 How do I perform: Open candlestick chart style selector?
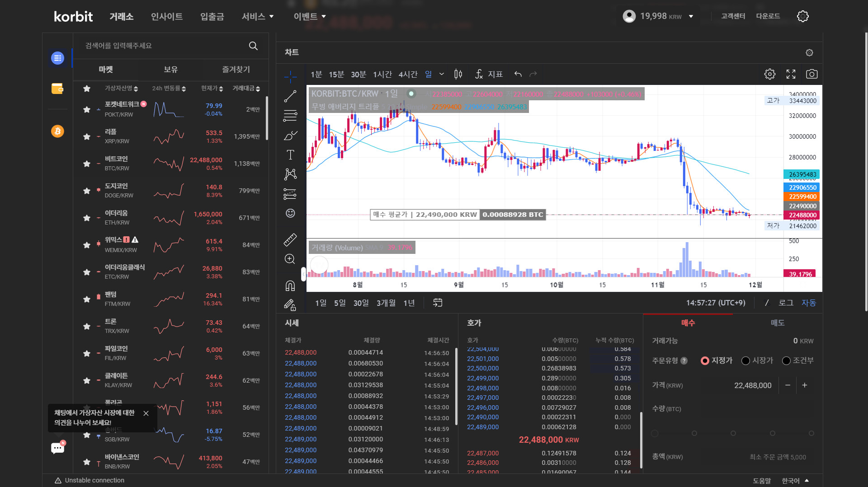[x=458, y=74]
